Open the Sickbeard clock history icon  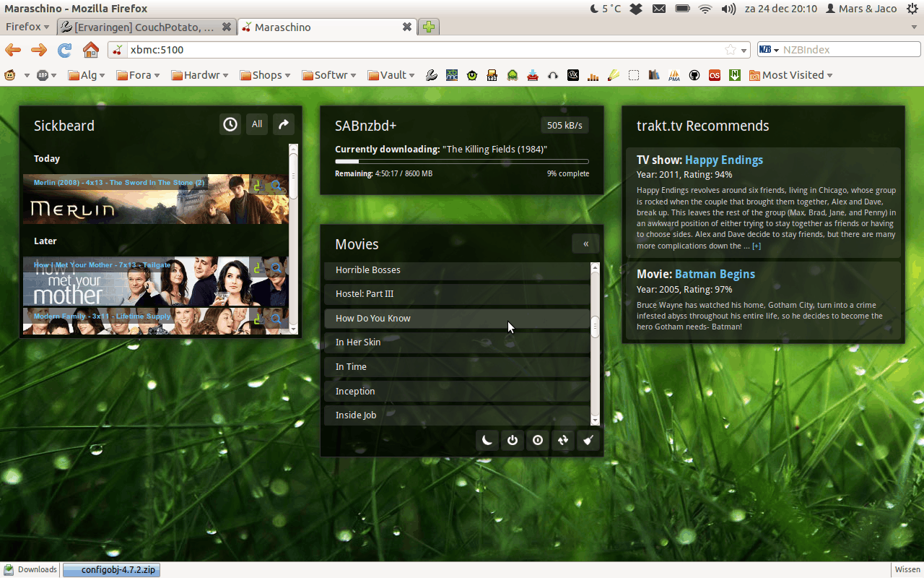click(230, 124)
